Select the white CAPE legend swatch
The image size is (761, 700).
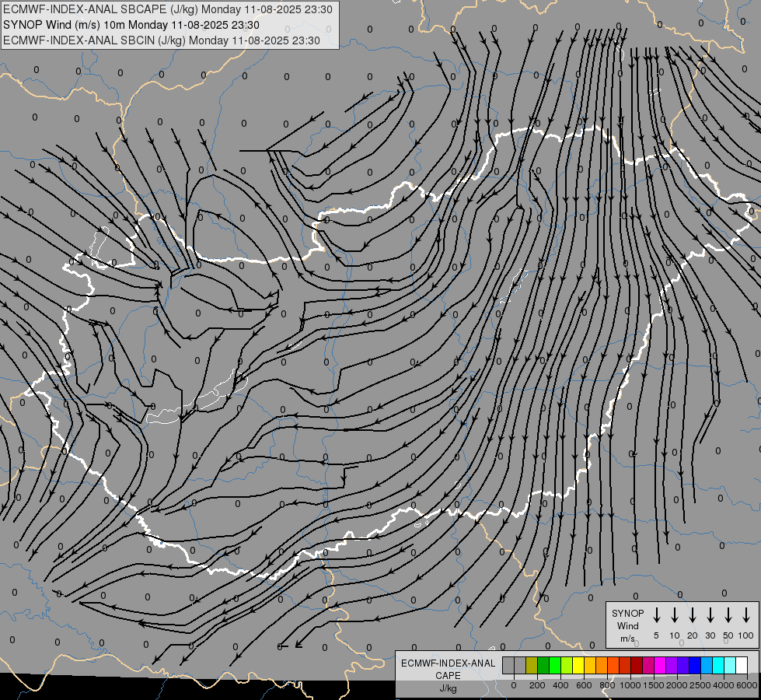[742, 665]
